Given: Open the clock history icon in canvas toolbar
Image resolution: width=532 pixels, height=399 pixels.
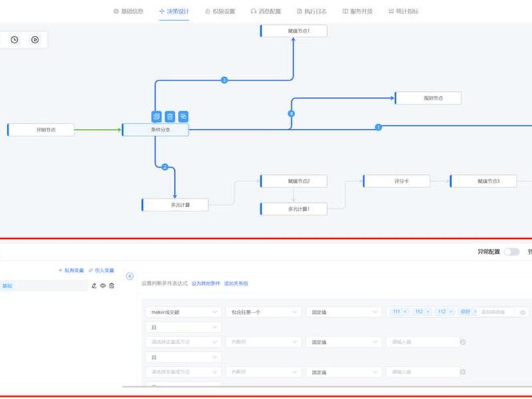Looking at the screenshot, I should coord(14,40).
